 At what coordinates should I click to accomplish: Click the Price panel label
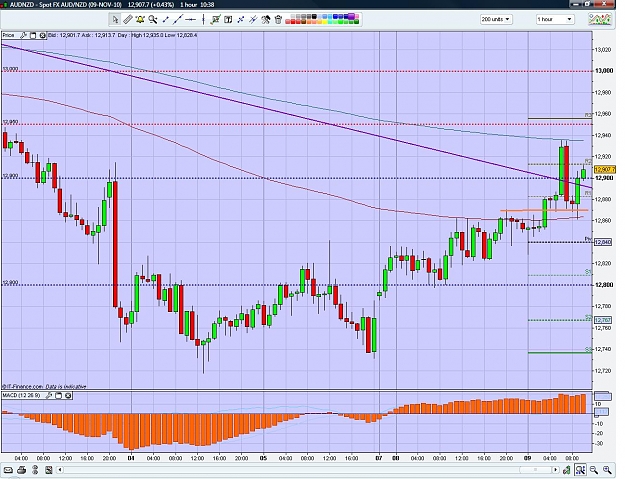8,35
